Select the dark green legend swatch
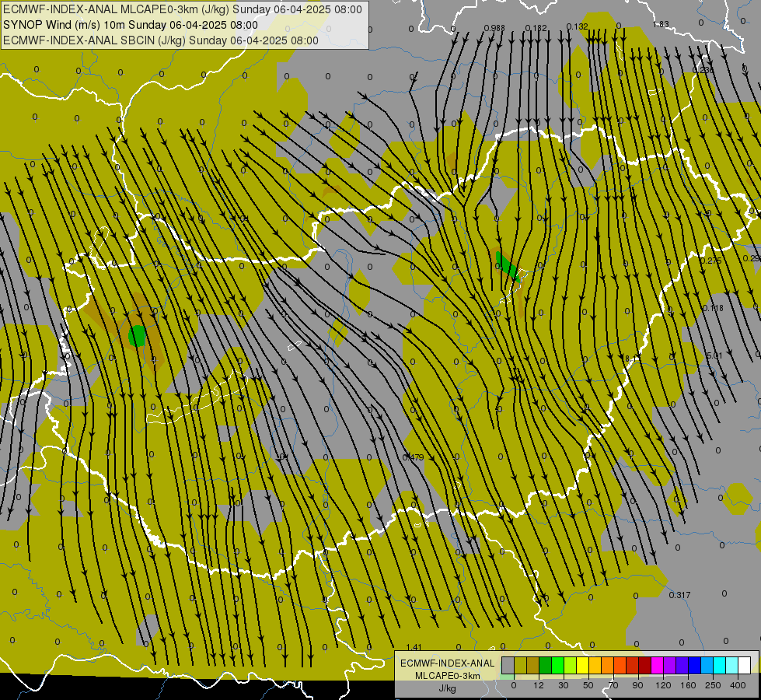 click(546, 665)
